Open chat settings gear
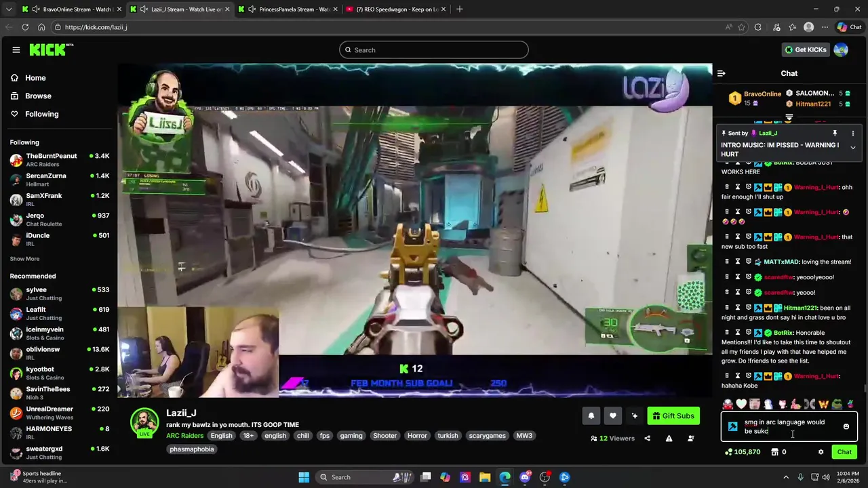The width and height of the screenshot is (868, 488). [x=821, y=452]
